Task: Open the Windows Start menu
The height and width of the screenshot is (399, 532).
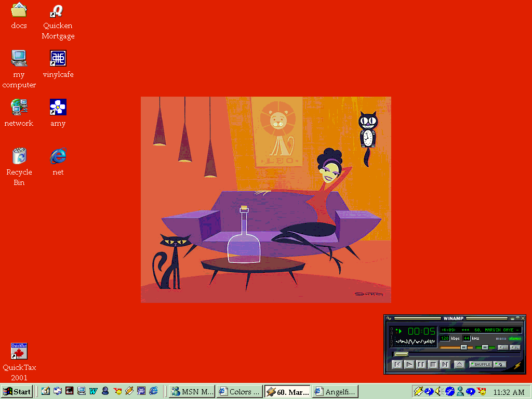Action: coord(17,391)
